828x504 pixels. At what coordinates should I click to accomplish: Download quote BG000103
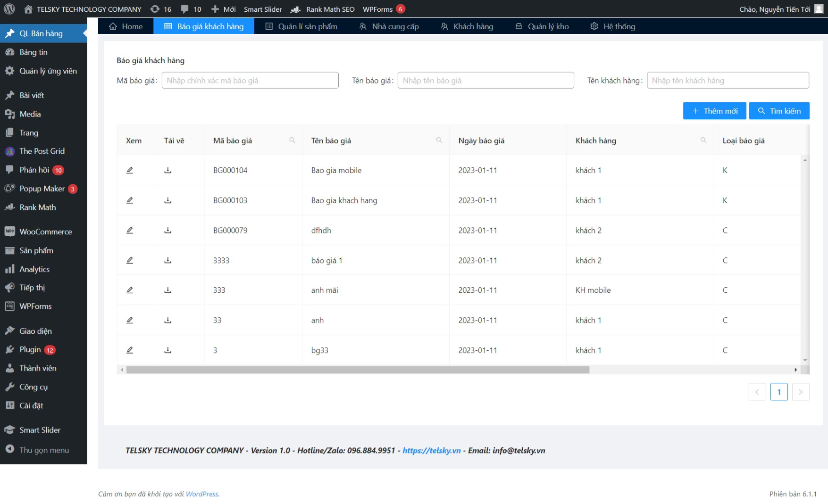[x=168, y=200]
